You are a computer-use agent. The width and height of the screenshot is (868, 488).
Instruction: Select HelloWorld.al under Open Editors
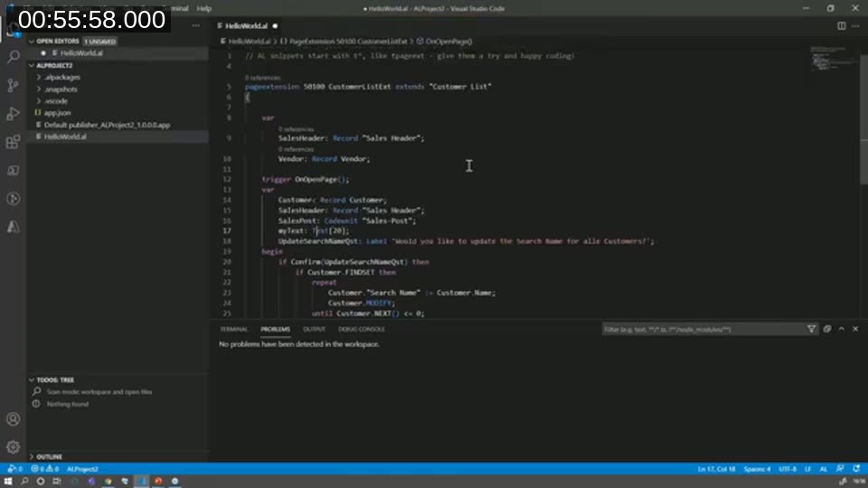tap(81, 53)
